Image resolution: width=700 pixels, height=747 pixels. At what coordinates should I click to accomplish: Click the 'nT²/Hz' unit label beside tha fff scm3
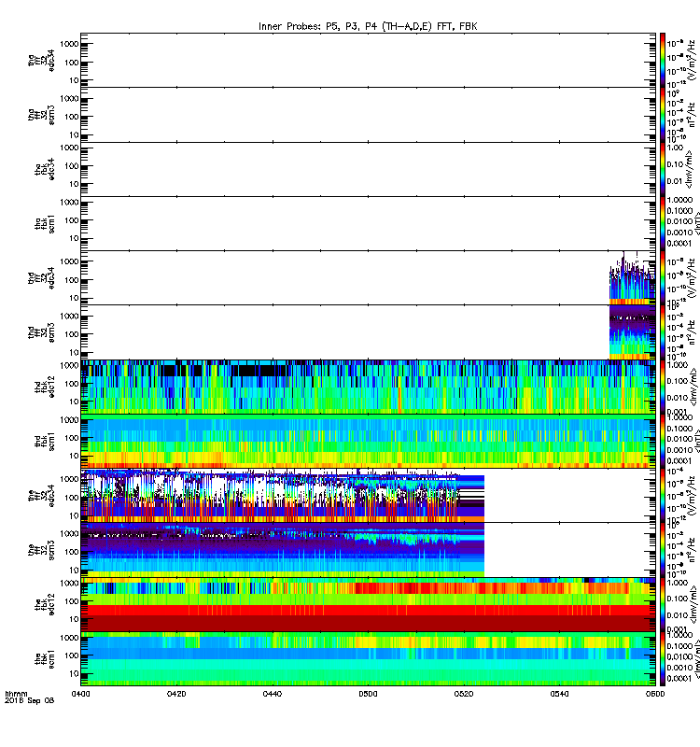click(692, 115)
